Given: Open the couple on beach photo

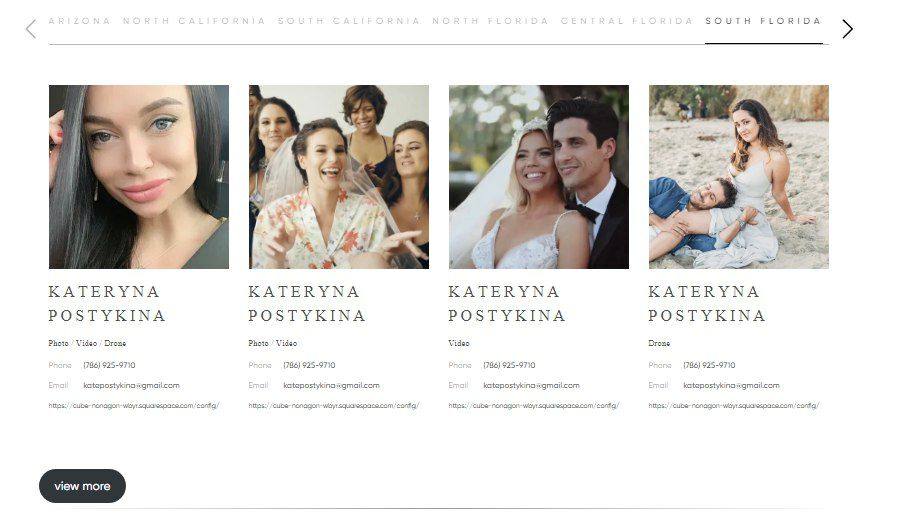Looking at the screenshot, I should pyautogui.click(x=739, y=177).
